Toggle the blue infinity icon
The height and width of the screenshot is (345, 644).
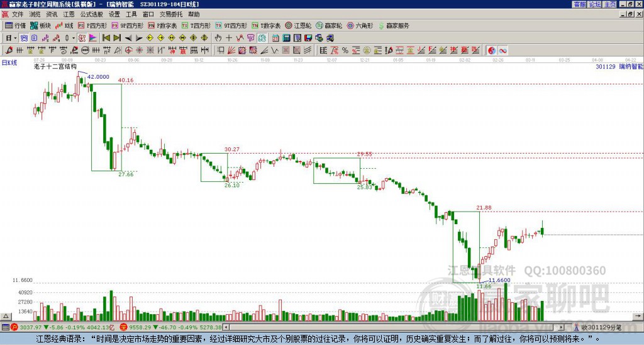[502, 50]
